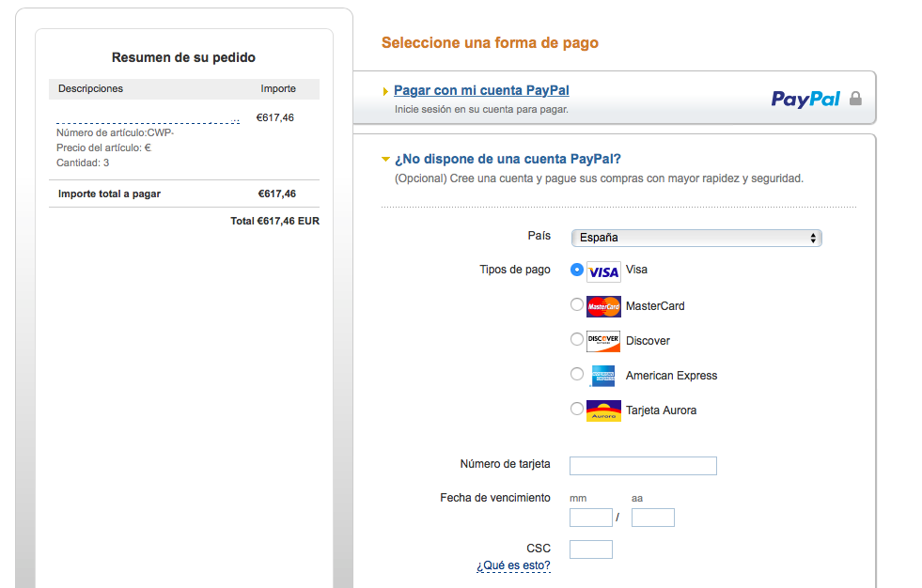Open the Pagar con mi cuenta PayPal link
Viewport: 922px width, 588px height.
(x=481, y=90)
